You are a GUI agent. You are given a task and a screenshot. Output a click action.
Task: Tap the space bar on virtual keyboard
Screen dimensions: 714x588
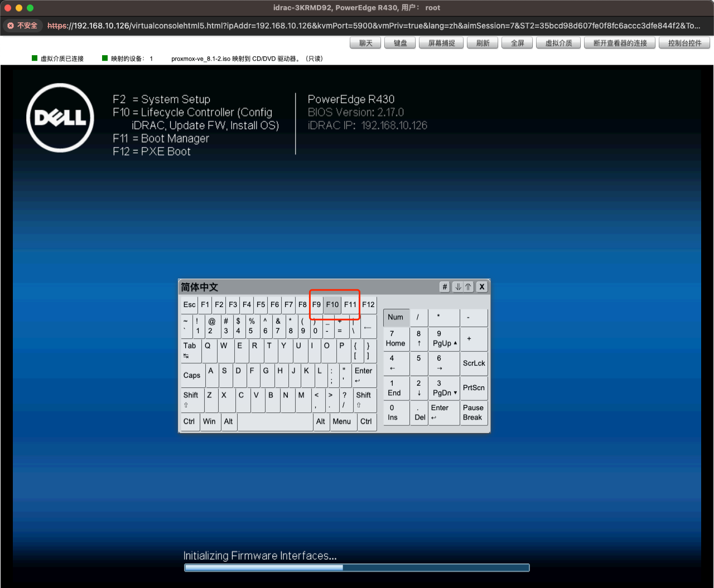pos(276,422)
